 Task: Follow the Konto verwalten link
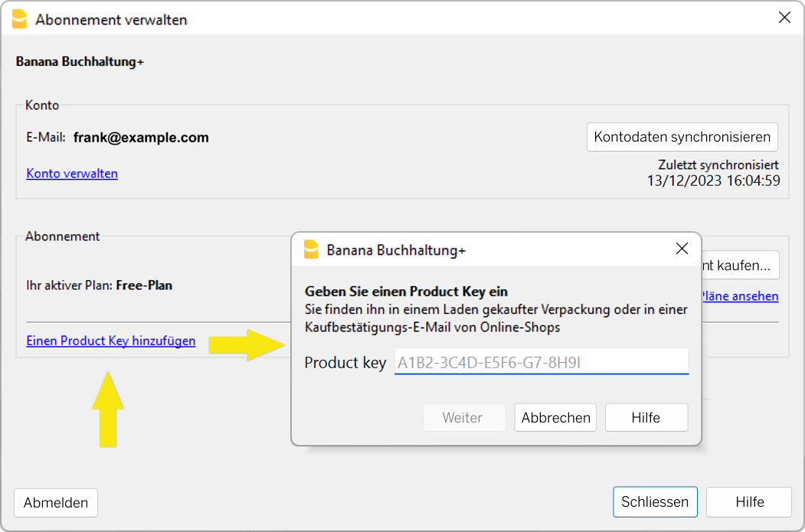[x=72, y=173]
